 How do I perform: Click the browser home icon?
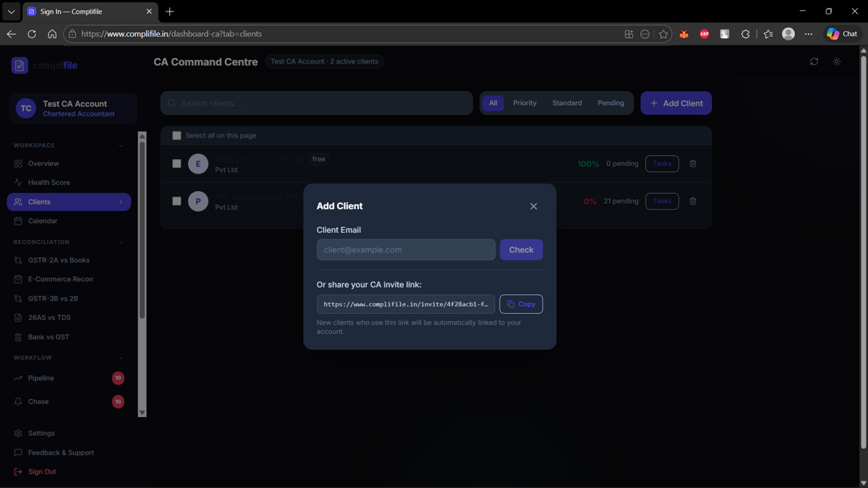pos(52,34)
